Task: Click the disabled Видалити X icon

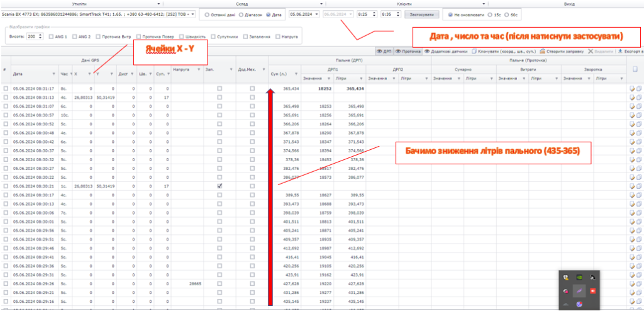Action: [x=590, y=52]
